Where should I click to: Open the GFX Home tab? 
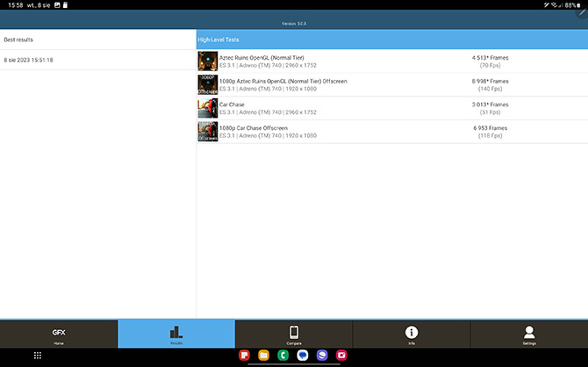[59, 334]
